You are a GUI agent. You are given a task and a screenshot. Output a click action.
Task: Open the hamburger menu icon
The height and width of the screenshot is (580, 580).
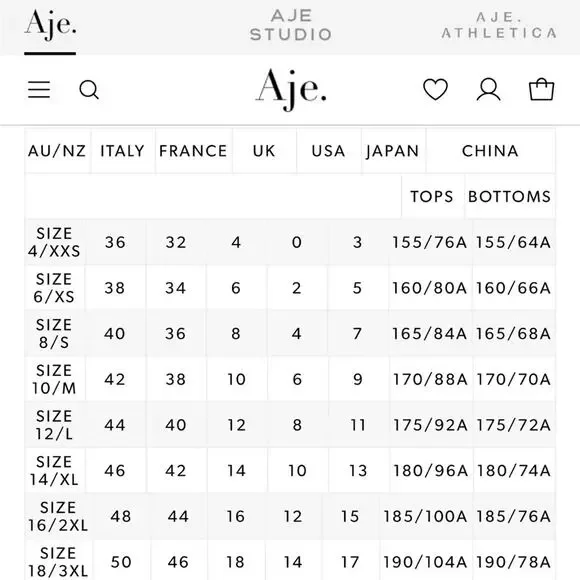[x=39, y=90]
